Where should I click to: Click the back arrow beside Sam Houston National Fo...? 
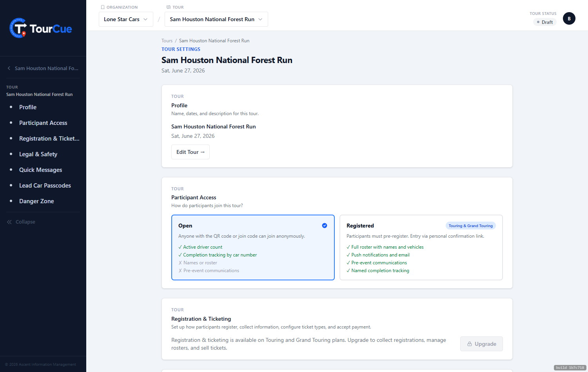click(x=9, y=68)
